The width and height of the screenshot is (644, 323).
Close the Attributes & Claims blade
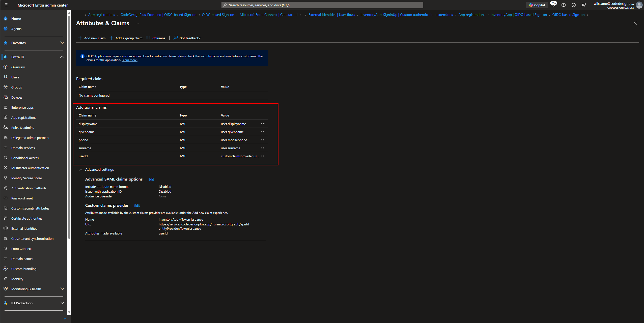pos(635,23)
